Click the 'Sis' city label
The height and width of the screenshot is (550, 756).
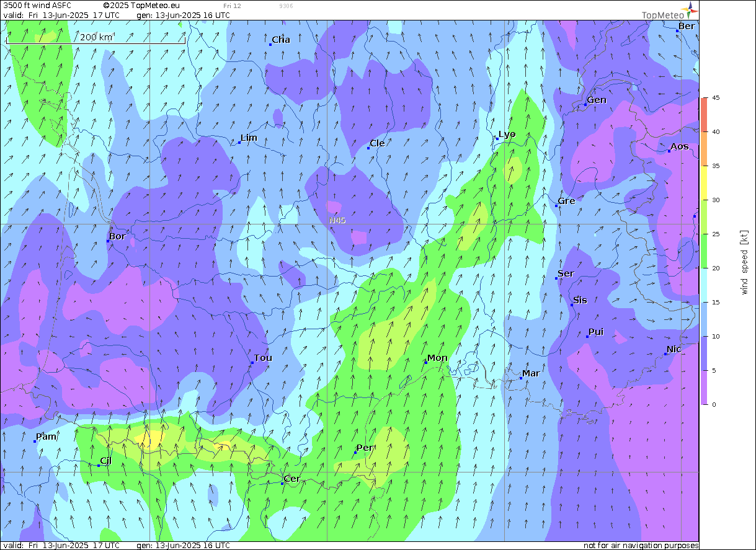pos(580,300)
